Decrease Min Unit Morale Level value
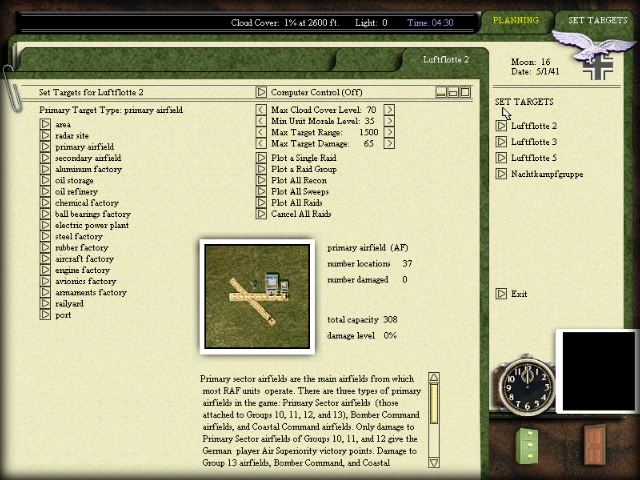Viewport: 640px width, 480px height. (x=262, y=121)
